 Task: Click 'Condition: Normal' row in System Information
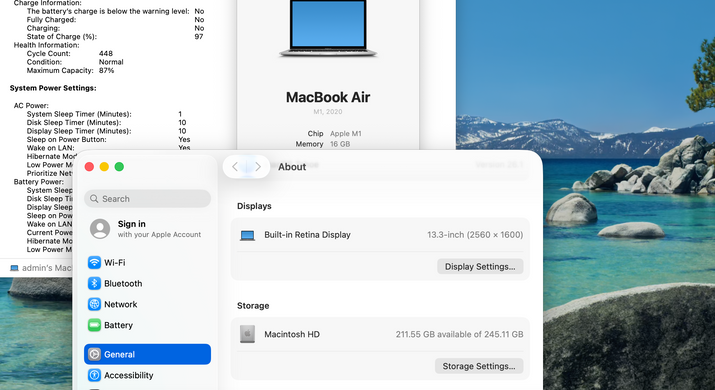tap(75, 62)
